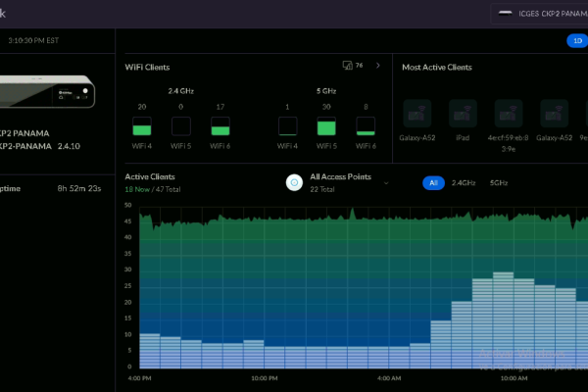Select the 2.4 GHz WiFi 5 empty indicator

click(181, 126)
